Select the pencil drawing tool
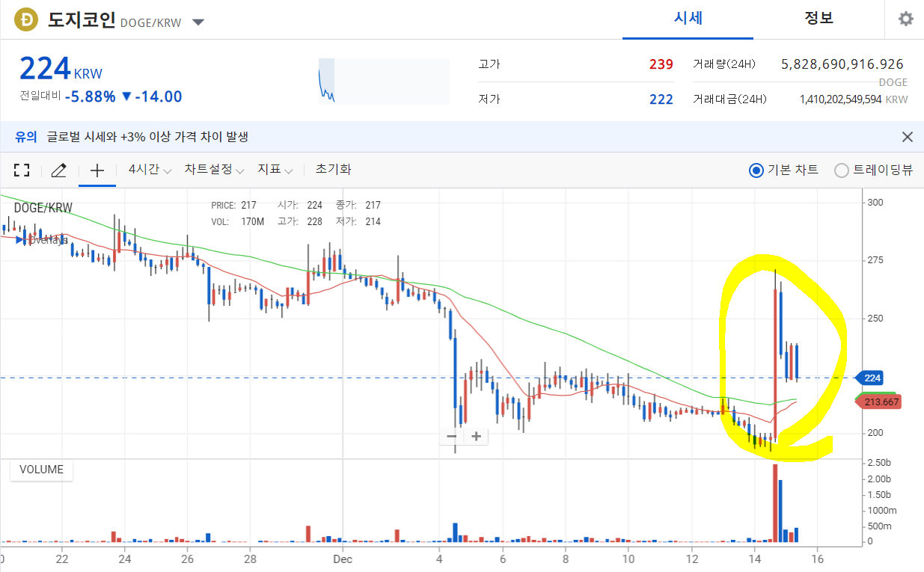 point(58,170)
